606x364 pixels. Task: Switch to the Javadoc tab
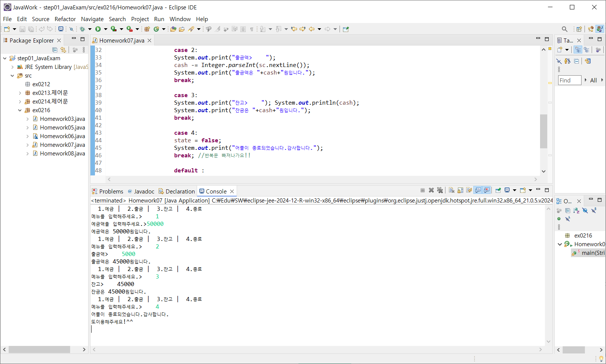tap(141, 191)
